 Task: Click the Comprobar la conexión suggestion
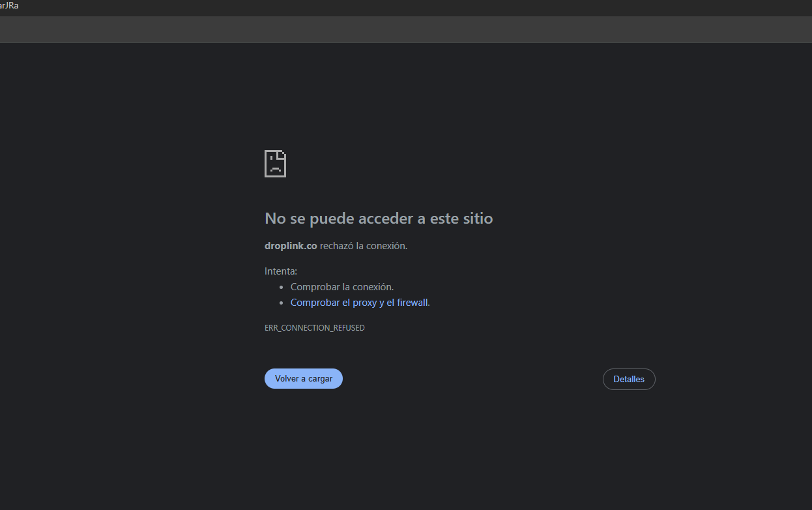pos(342,287)
